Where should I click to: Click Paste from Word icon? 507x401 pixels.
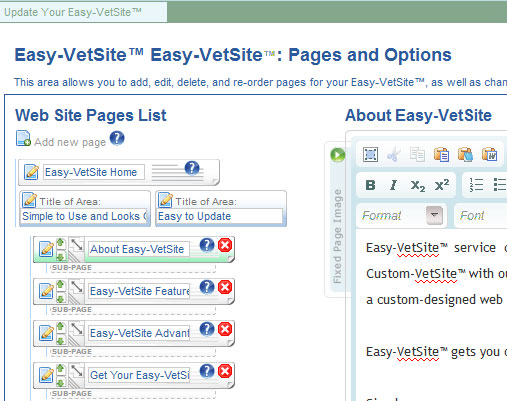[x=490, y=155]
